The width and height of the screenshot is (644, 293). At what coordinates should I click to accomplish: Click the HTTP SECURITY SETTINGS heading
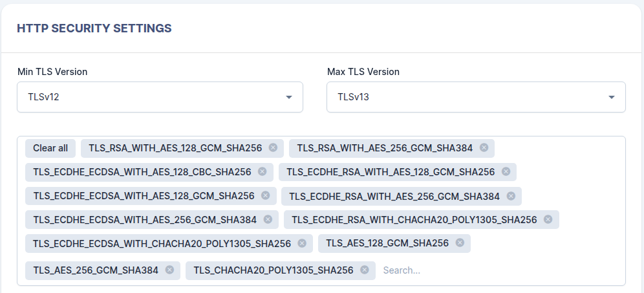[94, 28]
